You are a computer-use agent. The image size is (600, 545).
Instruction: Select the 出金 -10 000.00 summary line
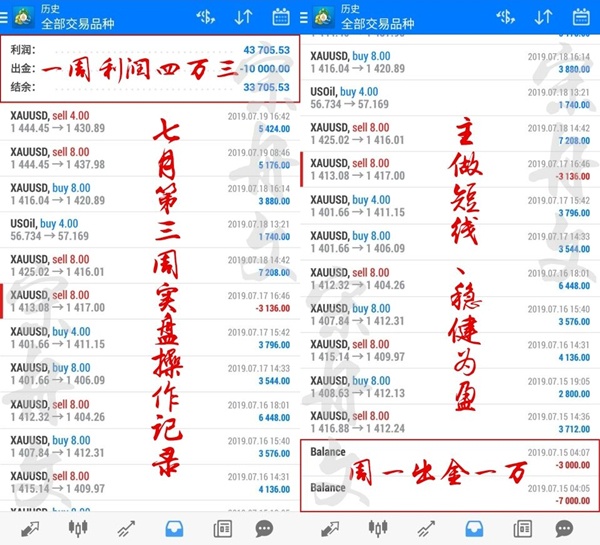150,69
